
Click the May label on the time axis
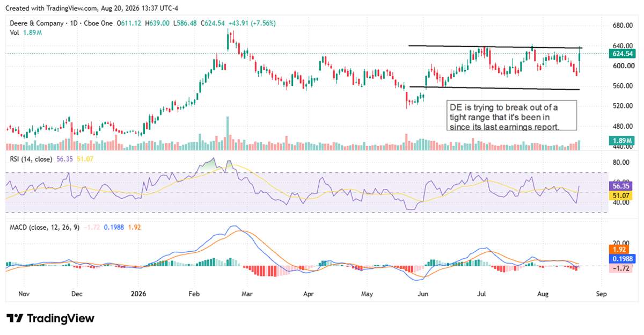[367, 294]
